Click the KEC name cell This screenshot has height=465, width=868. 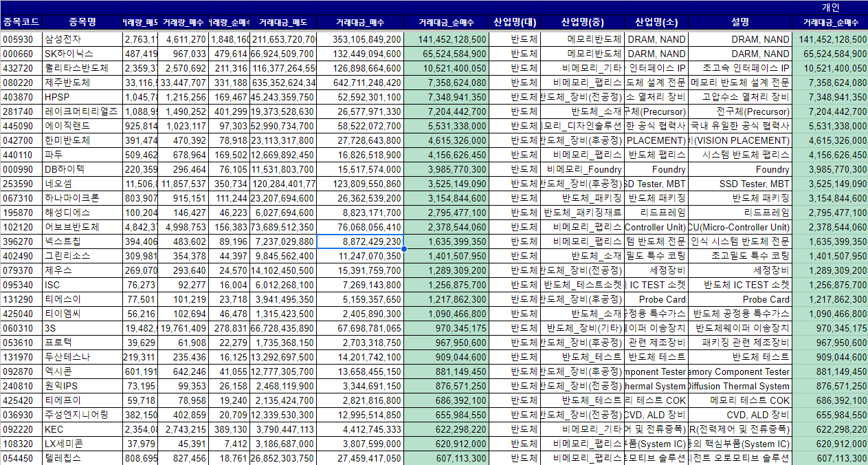click(82, 429)
